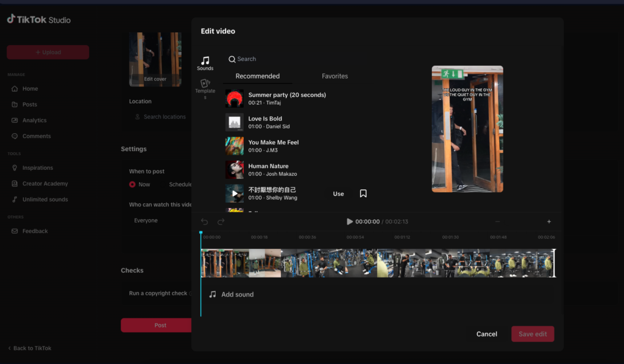
Task: Click the Love Is Bold album art
Action: point(235,122)
